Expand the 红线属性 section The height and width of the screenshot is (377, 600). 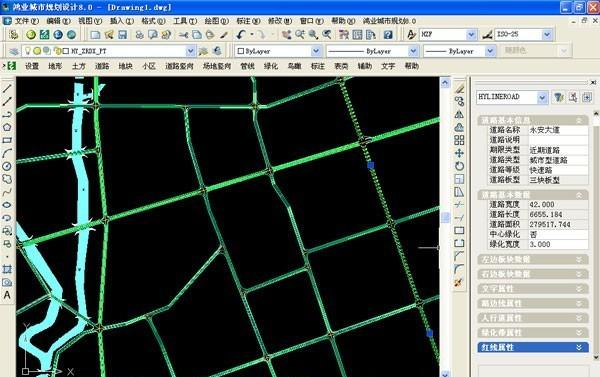(533, 347)
